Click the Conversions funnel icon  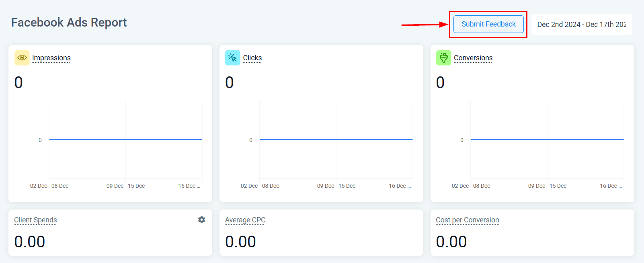[x=443, y=58]
